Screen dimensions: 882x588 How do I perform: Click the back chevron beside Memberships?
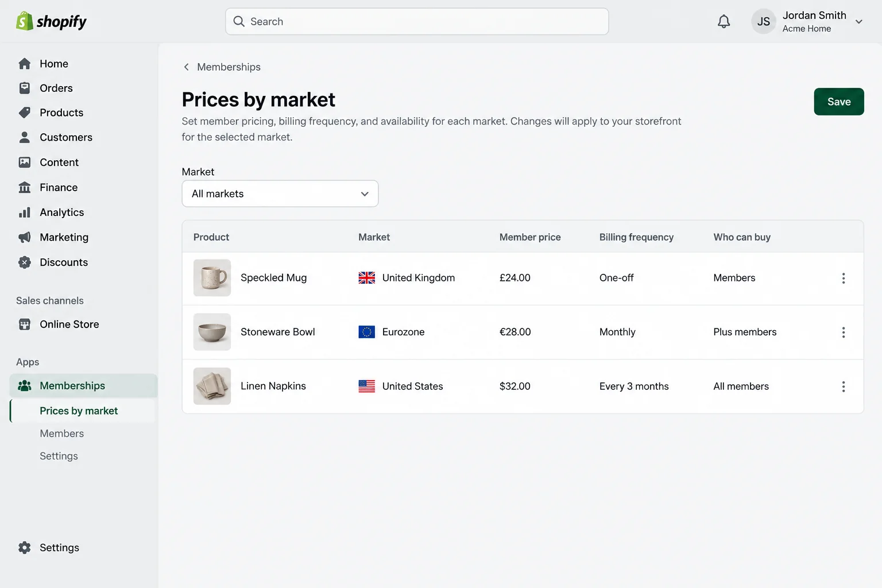(x=186, y=67)
